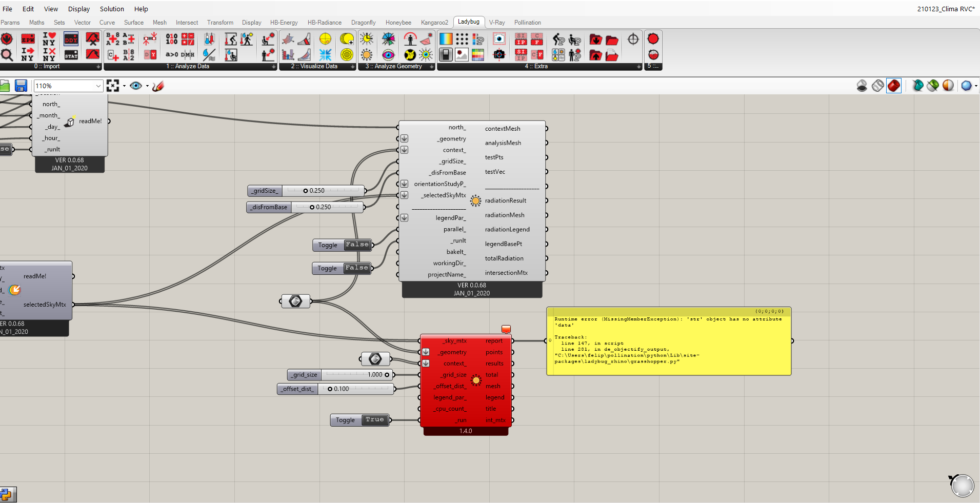Toggle the orange half-sphere preview quality icon
The width and height of the screenshot is (980, 503).
(x=948, y=86)
